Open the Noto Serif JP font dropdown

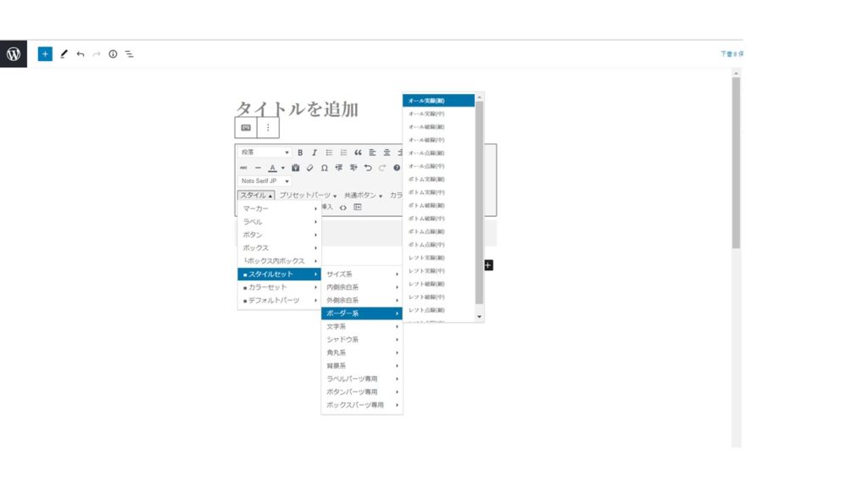click(x=264, y=180)
